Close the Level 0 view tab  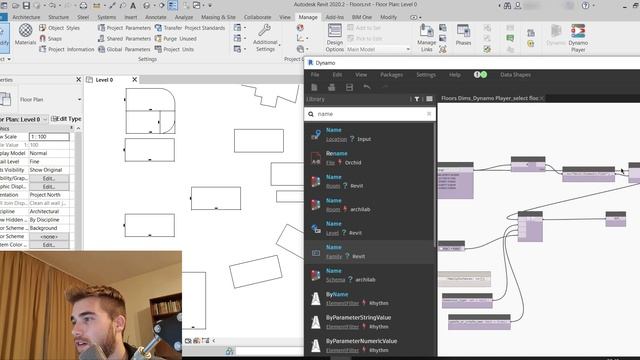(x=134, y=80)
